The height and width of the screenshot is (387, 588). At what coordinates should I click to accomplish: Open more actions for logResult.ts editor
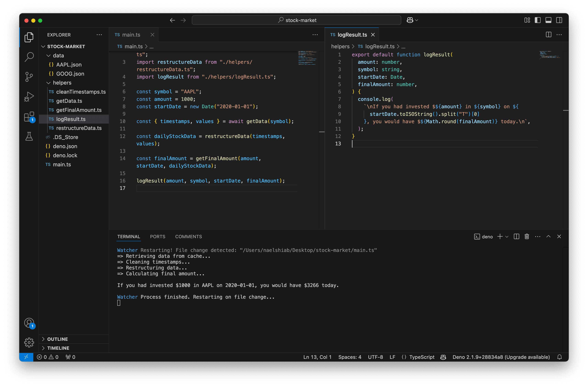click(559, 35)
